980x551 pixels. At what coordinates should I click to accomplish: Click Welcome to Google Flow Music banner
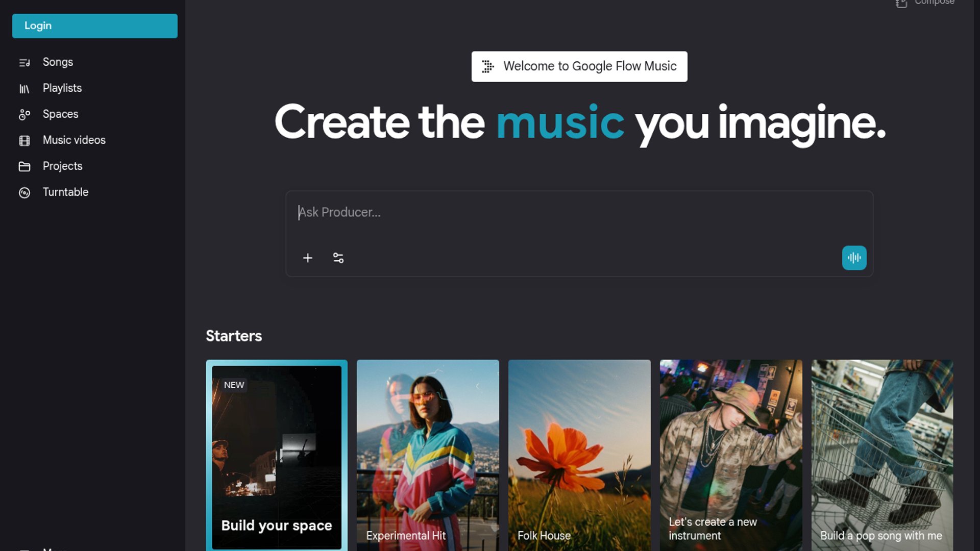coord(579,66)
